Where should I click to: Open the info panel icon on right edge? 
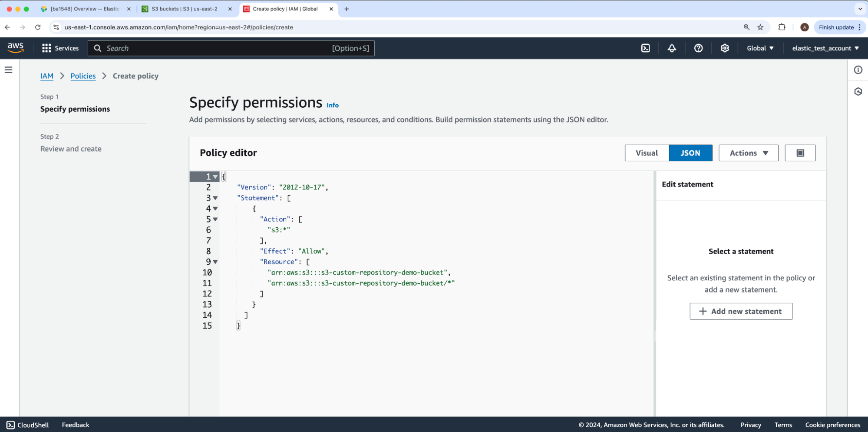(x=858, y=70)
